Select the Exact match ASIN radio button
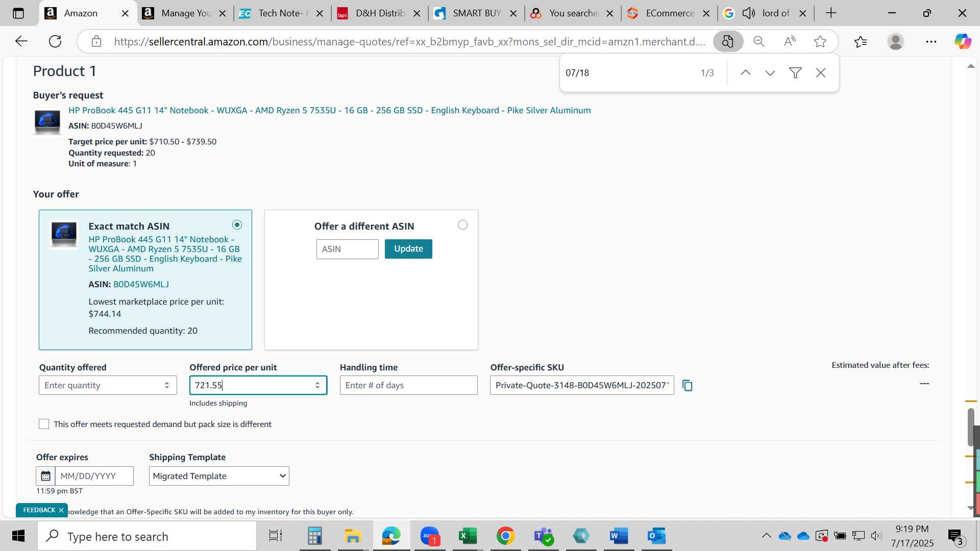The image size is (980, 551). [237, 225]
